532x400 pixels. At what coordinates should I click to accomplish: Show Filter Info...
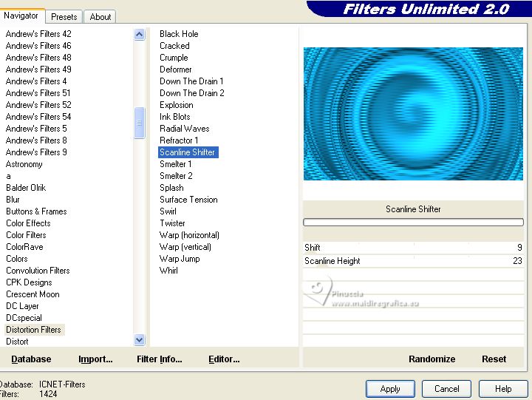click(159, 359)
